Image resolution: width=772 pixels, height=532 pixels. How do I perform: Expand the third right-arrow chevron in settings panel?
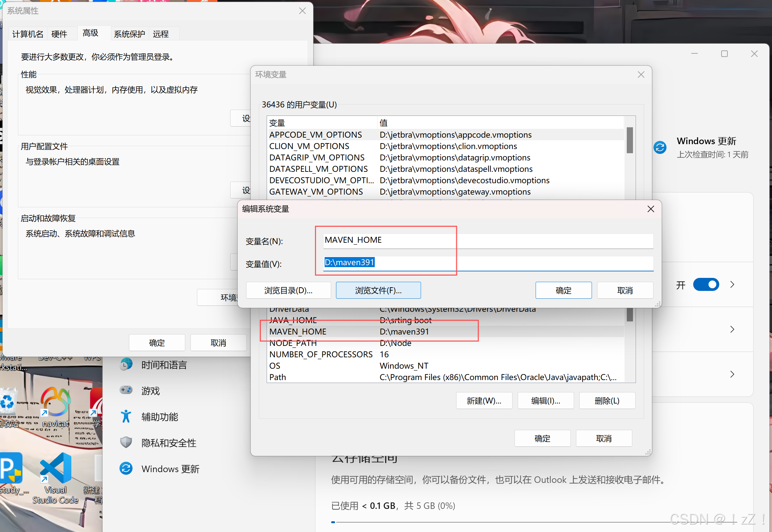coord(732,374)
